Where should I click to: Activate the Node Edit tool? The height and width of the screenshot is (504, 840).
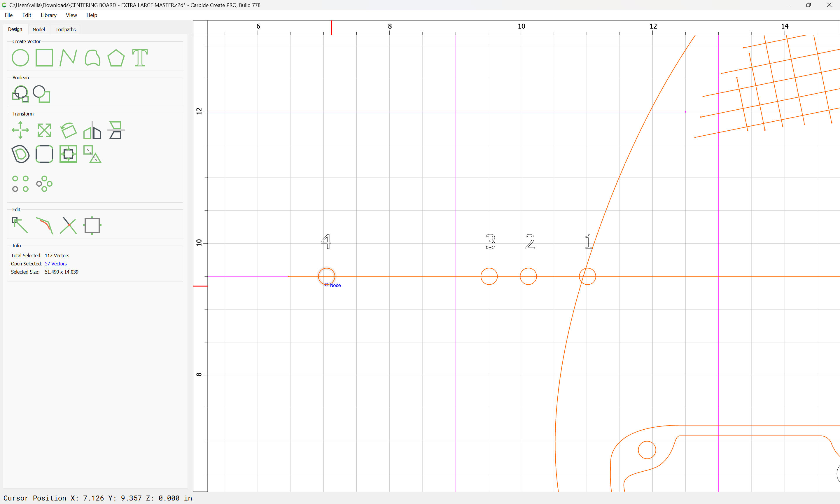pos(20,225)
